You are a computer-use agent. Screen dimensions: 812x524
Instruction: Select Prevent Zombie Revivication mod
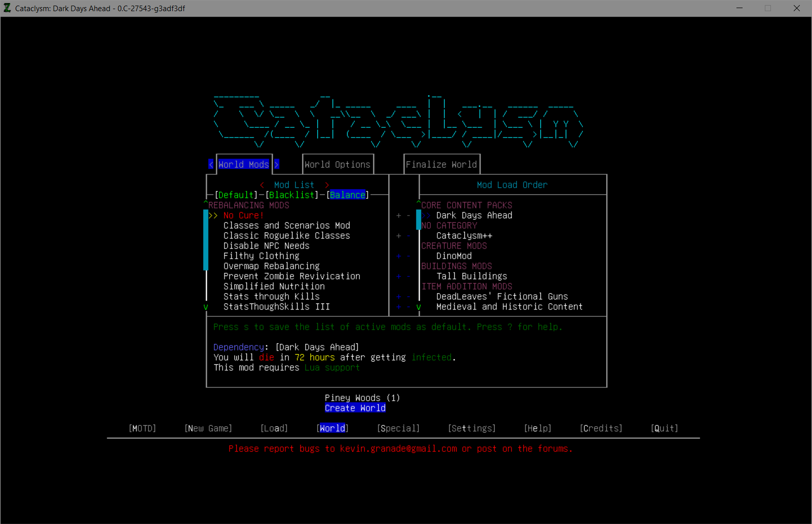[x=292, y=276]
